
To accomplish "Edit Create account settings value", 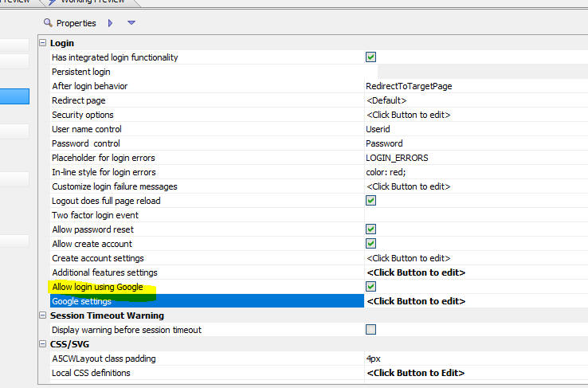I will (x=409, y=258).
